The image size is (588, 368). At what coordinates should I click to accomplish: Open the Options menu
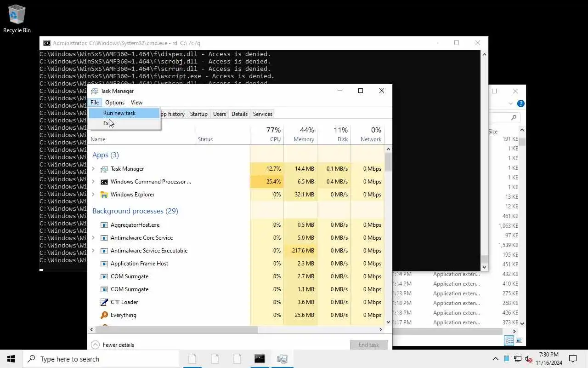115,103
